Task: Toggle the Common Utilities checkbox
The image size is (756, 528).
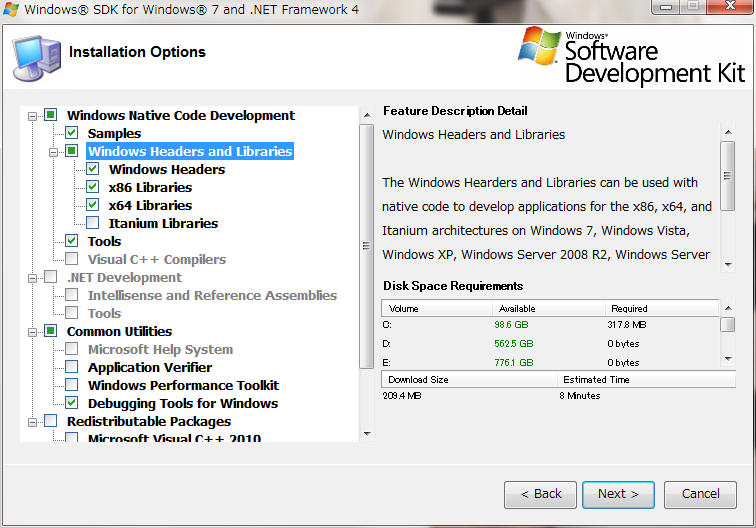Action: (51, 331)
